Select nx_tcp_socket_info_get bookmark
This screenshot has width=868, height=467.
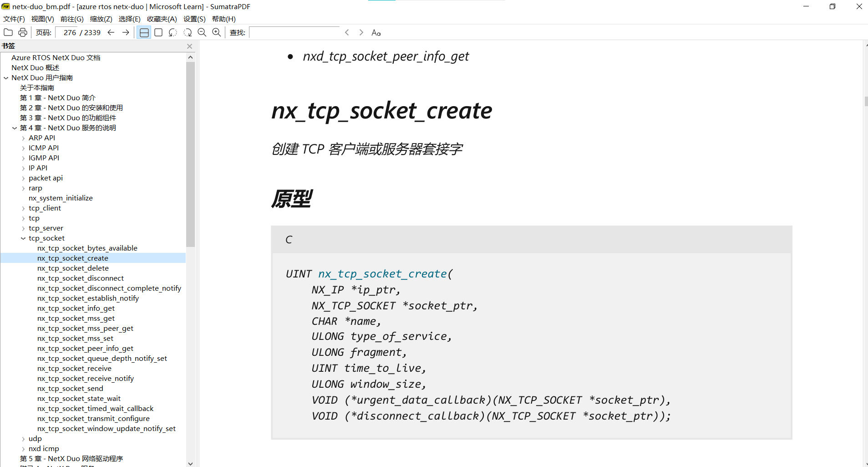coord(76,308)
